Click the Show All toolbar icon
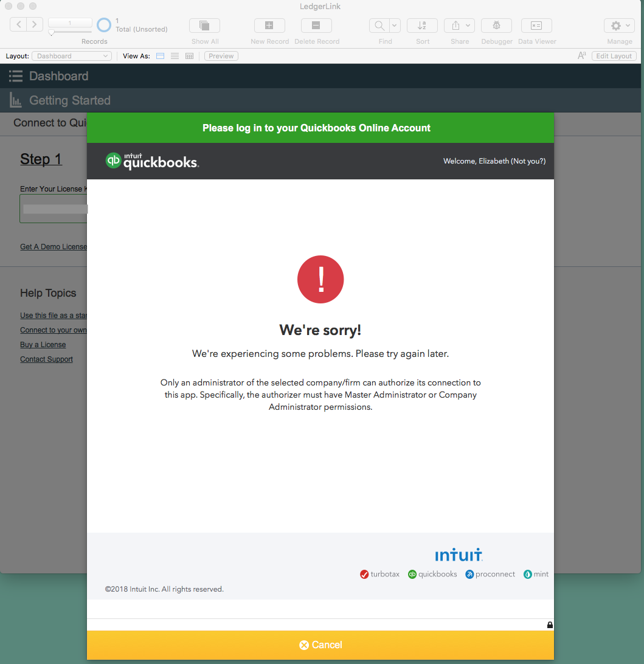 pos(204,26)
